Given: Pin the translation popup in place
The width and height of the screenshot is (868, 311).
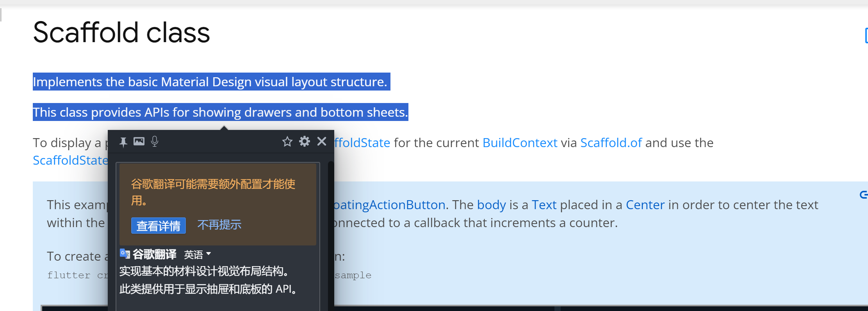Looking at the screenshot, I should tap(123, 142).
